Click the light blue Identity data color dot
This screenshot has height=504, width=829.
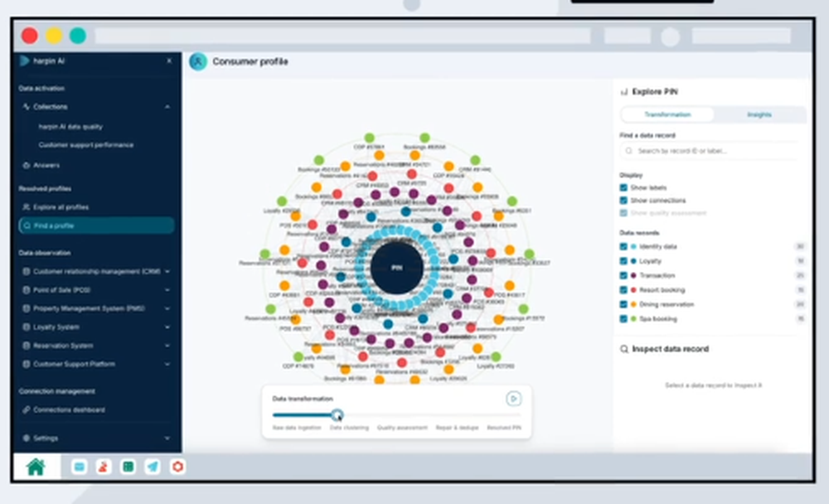point(633,246)
